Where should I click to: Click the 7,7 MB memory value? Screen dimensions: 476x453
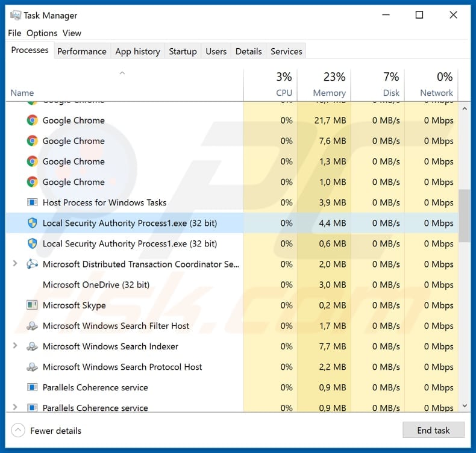click(x=333, y=346)
